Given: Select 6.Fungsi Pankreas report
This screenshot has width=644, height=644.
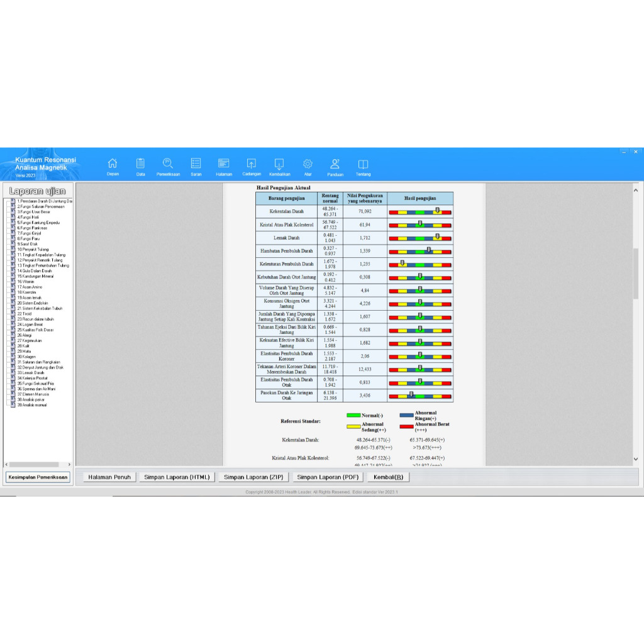Looking at the screenshot, I should [x=32, y=228].
